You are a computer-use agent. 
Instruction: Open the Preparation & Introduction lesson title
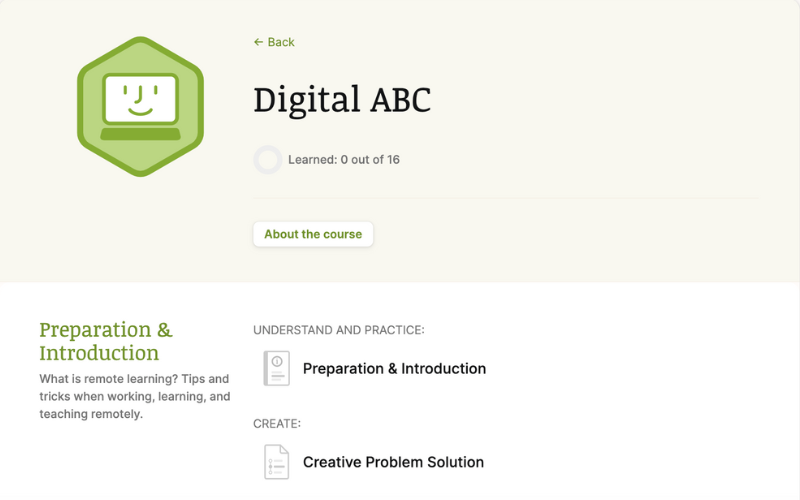(394, 368)
